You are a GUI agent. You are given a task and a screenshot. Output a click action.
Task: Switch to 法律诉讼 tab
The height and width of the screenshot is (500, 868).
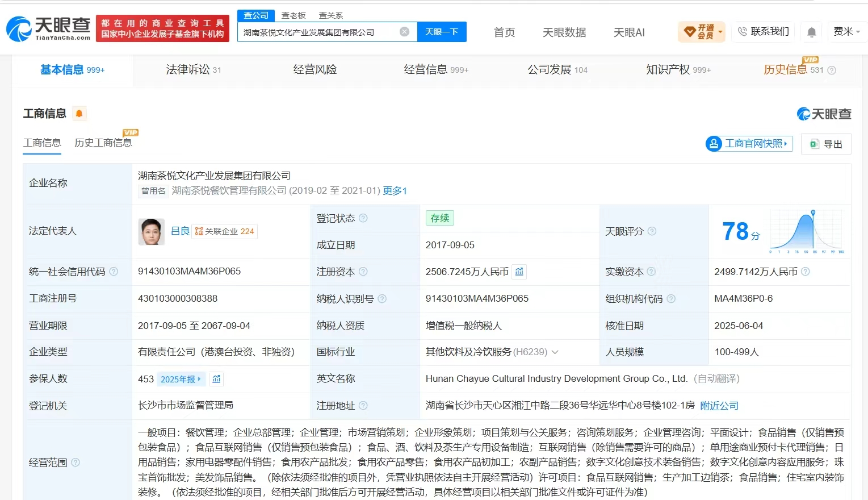click(x=193, y=70)
